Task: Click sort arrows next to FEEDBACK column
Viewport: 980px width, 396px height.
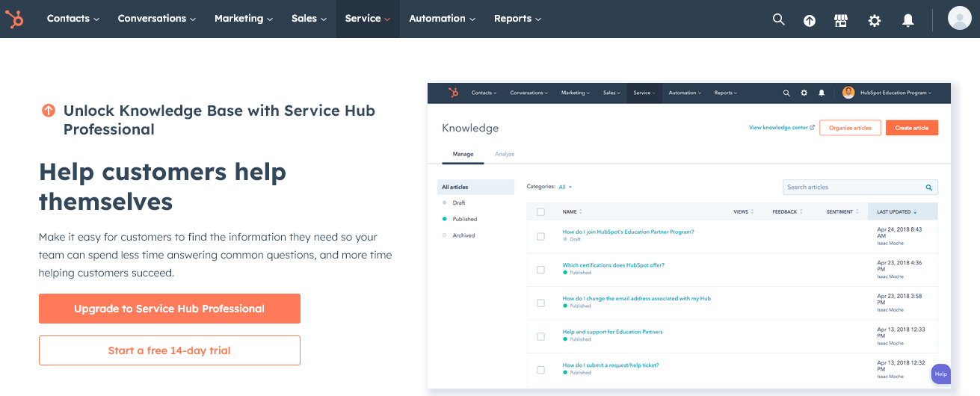Action: (801, 212)
